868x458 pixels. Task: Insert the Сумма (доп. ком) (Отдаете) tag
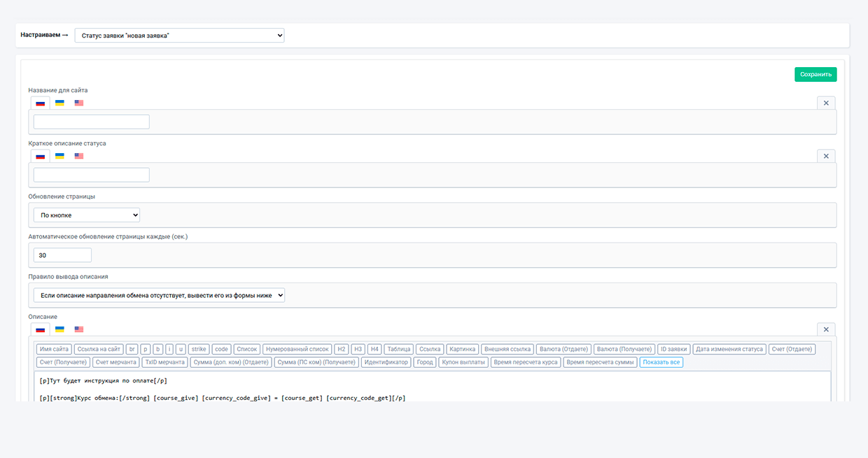point(230,362)
